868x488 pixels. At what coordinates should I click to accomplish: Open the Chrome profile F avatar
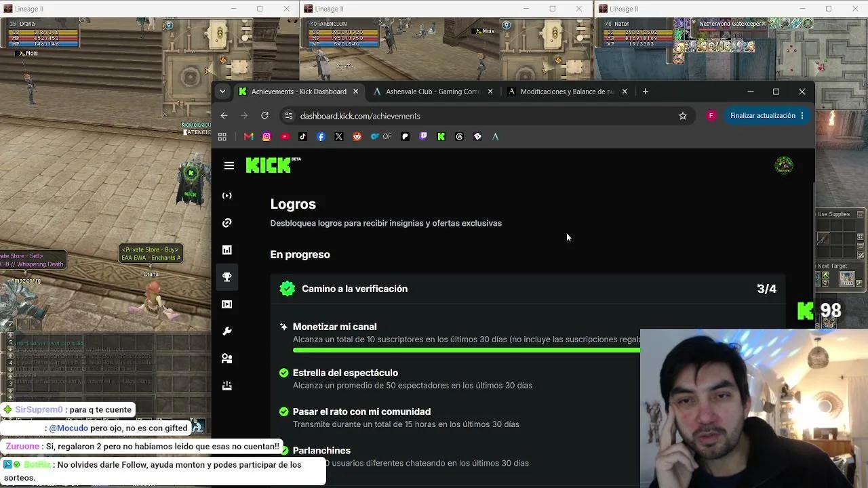711,116
